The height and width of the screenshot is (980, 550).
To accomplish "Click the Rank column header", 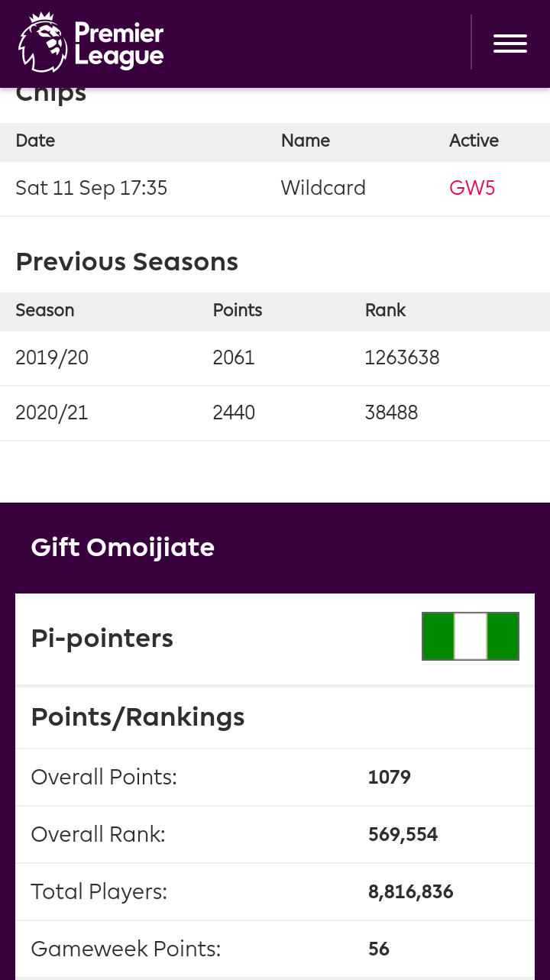I will [x=386, y=310].
